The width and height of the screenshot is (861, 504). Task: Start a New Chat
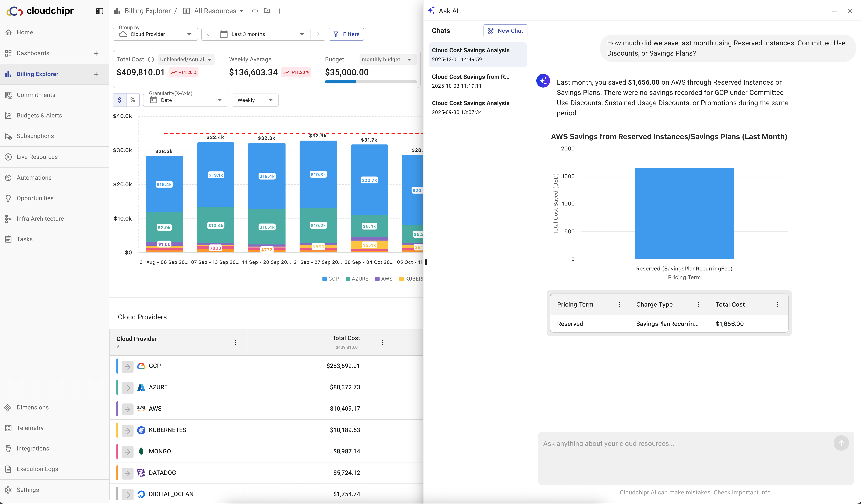point(505,31)
